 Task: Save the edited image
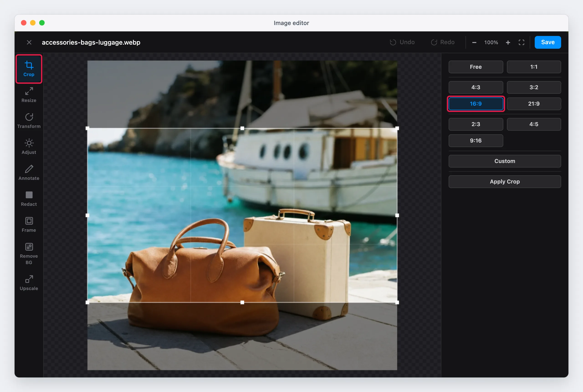(x=547, y=42)
